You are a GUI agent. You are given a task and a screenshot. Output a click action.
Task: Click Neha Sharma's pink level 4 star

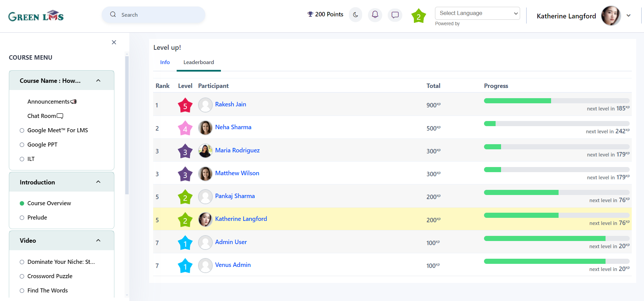click(x=185, y=129)
